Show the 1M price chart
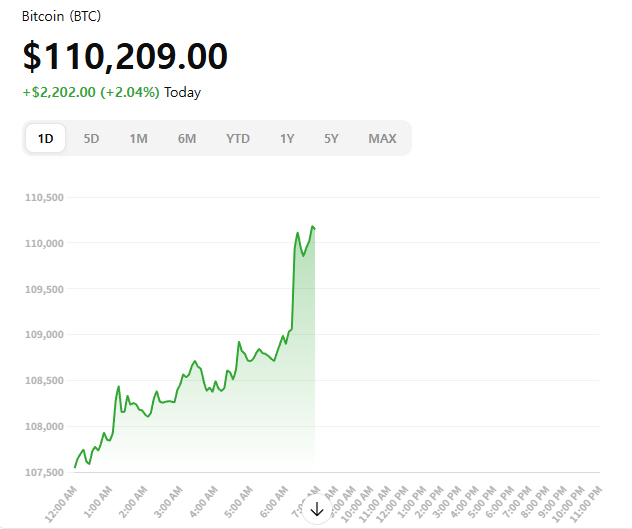The width and height of the screenshot is (632, 529). click(138, 138)
